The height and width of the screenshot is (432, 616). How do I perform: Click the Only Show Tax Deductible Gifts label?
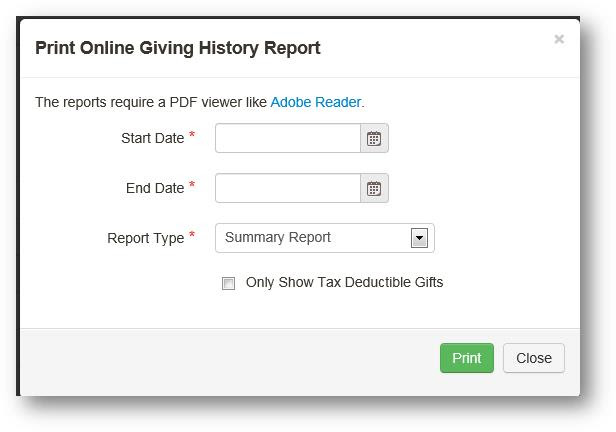click(345, 282)
